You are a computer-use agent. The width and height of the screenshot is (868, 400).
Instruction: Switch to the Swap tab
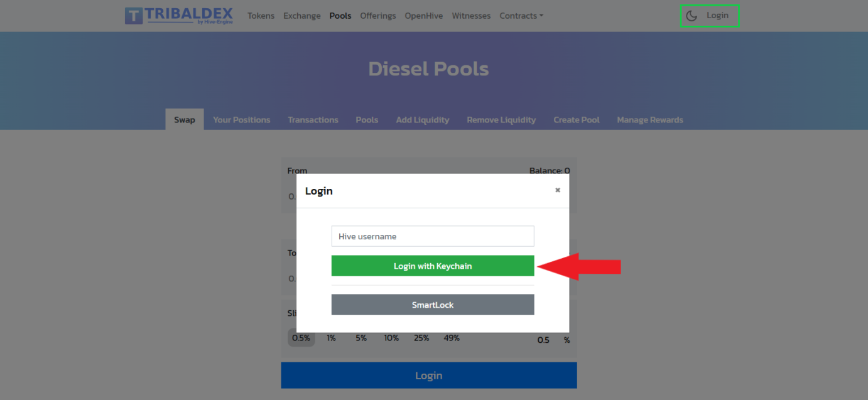(x=185, y=119)
